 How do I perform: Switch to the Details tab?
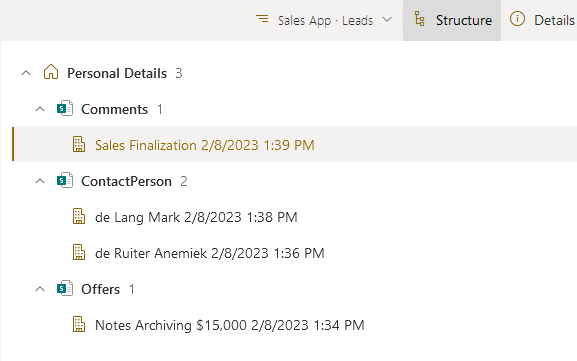pos(541,20)
